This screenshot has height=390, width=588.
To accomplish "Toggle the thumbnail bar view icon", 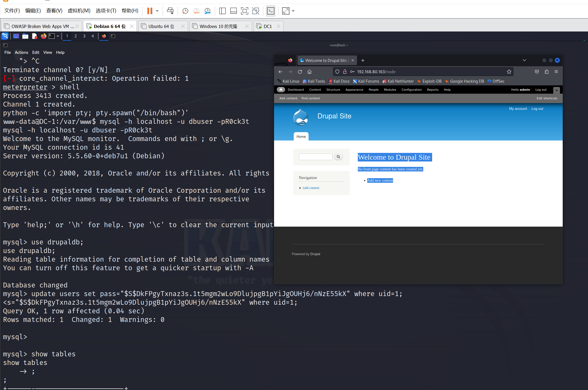I will [233, 11].
